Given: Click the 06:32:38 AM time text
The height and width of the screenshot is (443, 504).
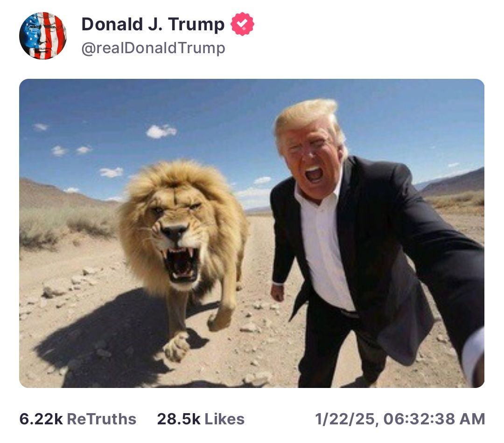Looking at the screenshot, I should point(434,419).
